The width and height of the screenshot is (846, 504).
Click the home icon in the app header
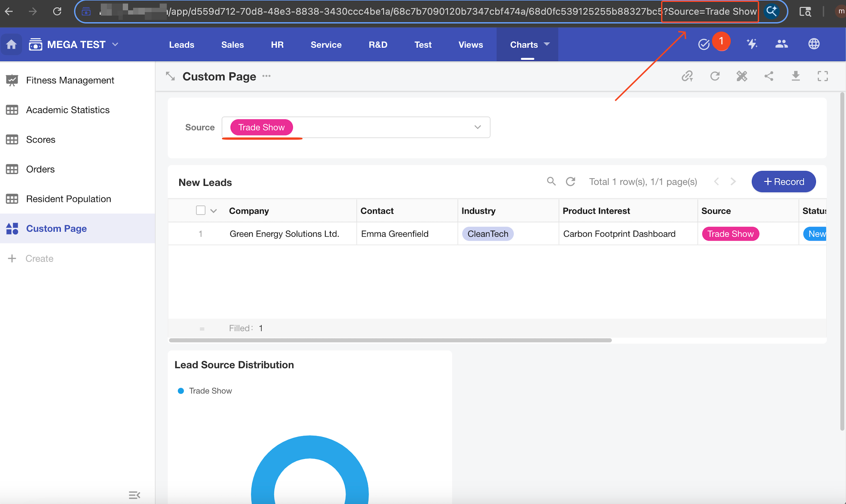tap(11, 44)
